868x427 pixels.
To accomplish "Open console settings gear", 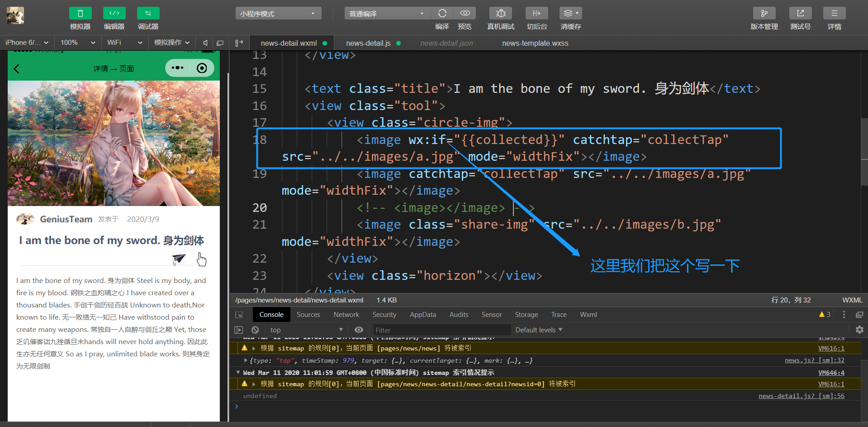I will (x=859, y=330).
